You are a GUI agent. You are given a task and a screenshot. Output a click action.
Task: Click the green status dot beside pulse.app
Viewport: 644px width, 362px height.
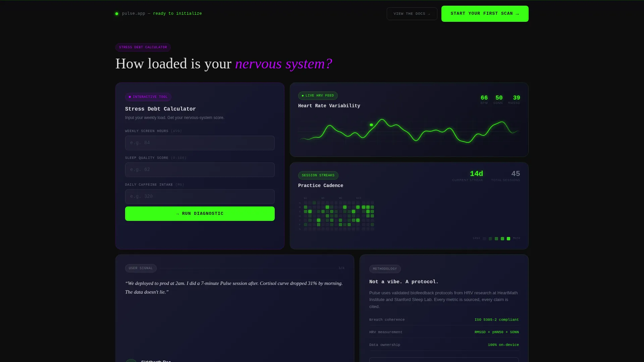point(117,14)
